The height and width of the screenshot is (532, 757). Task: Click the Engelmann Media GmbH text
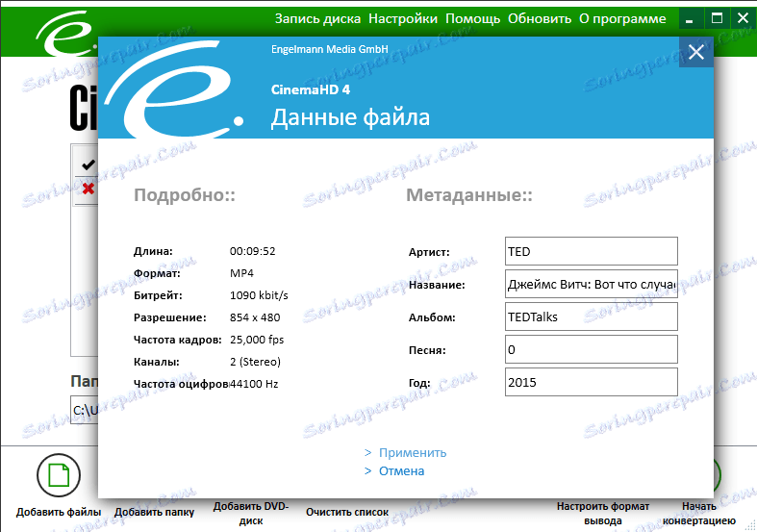(329, 49)
